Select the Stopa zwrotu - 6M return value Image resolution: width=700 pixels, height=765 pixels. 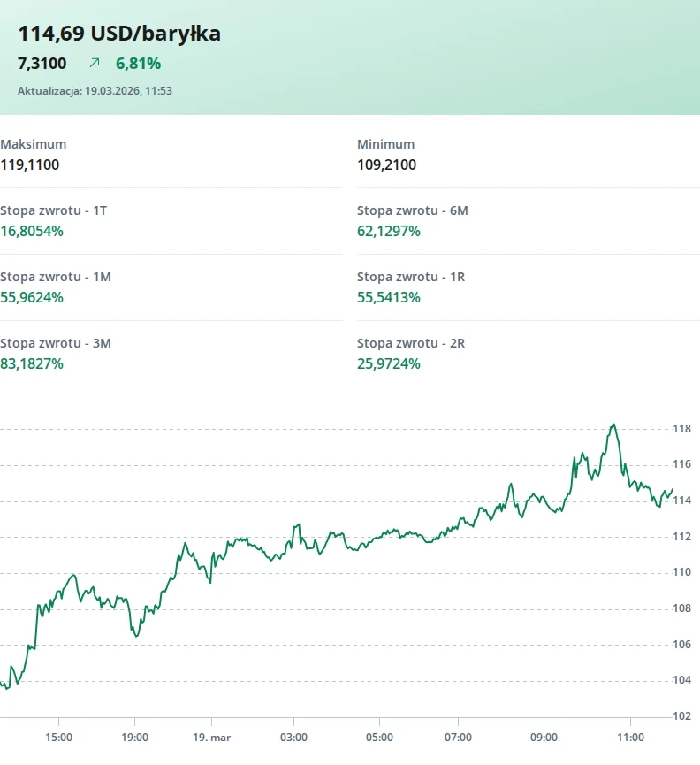(x=389, y=231)
